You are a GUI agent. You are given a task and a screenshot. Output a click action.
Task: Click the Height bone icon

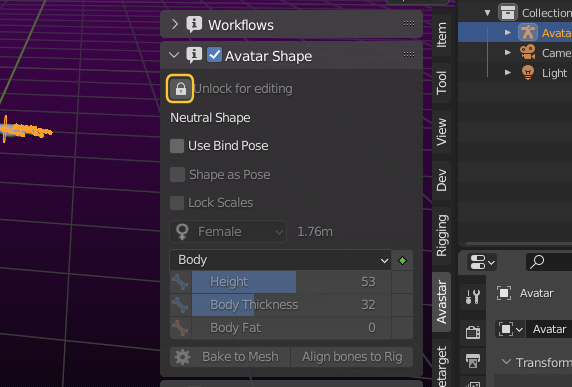coord(180,282)
